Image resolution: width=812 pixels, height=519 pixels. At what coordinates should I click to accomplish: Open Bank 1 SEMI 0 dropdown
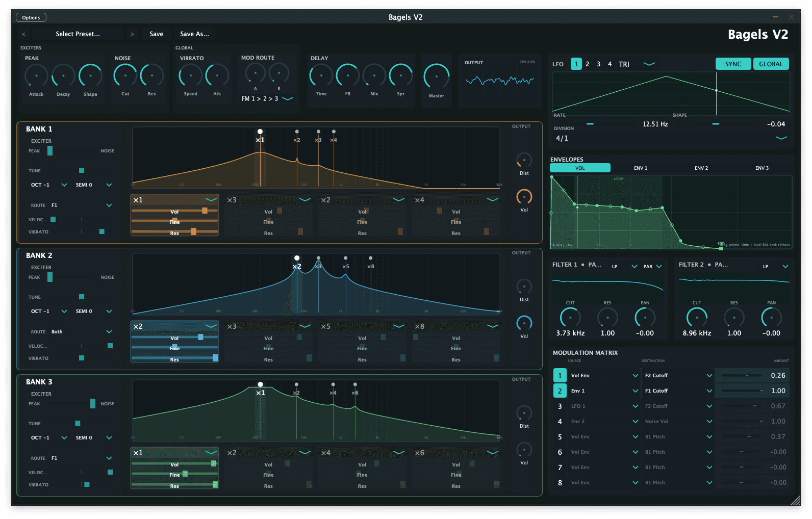[94, 185]
